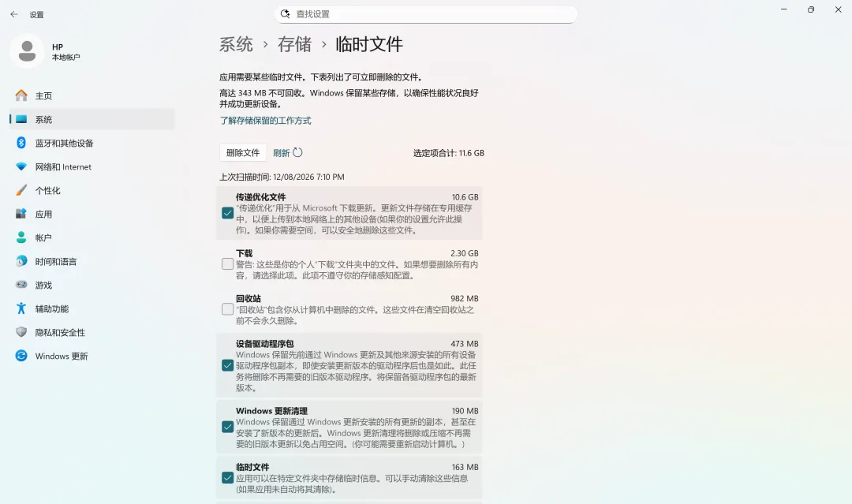Click the 10.6 GB size value

(465, 197)
